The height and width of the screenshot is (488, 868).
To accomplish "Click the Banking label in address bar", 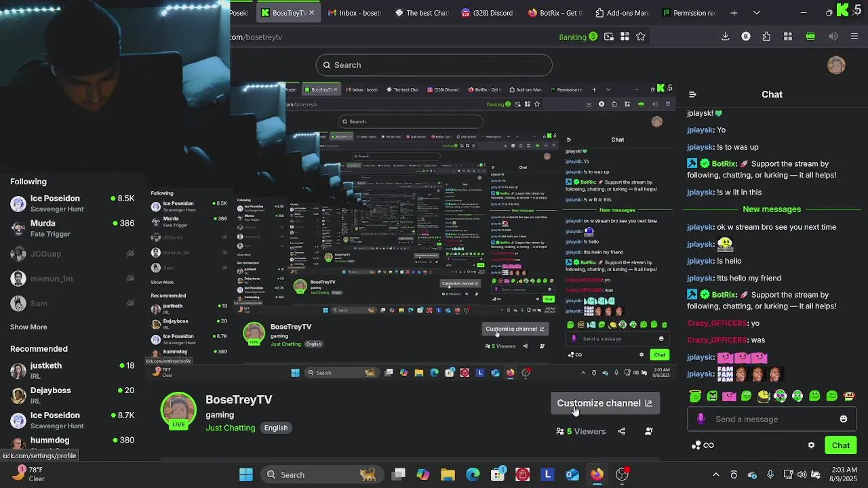I will click(573, 37).
